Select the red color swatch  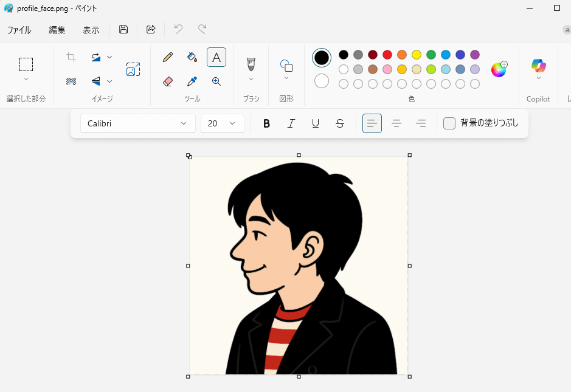[x=387, y=54]
